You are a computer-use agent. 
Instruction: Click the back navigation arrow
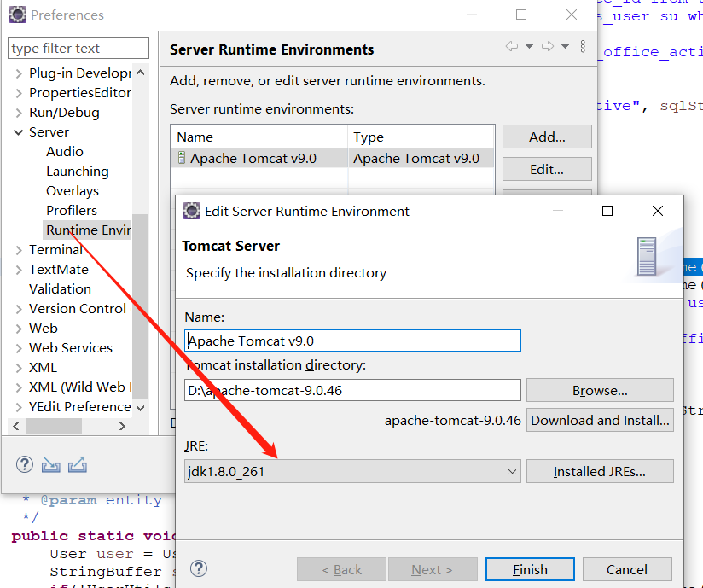pos(512,46)
